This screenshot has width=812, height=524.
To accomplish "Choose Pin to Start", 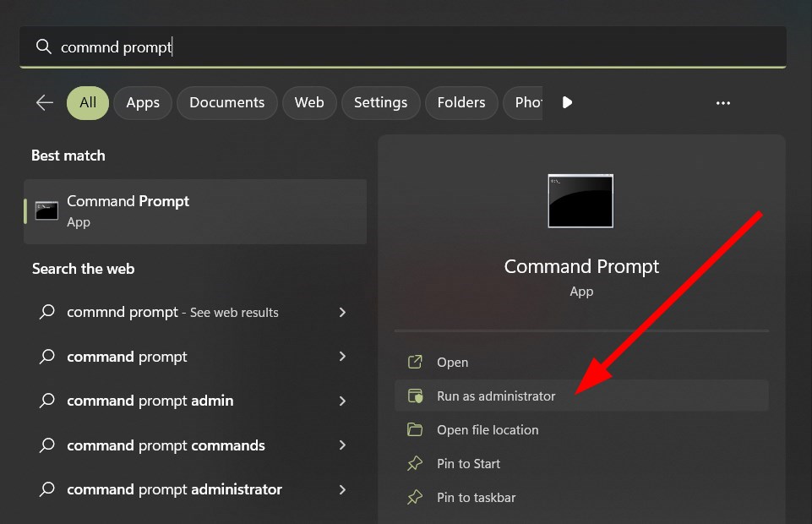I will pos(581,463).
